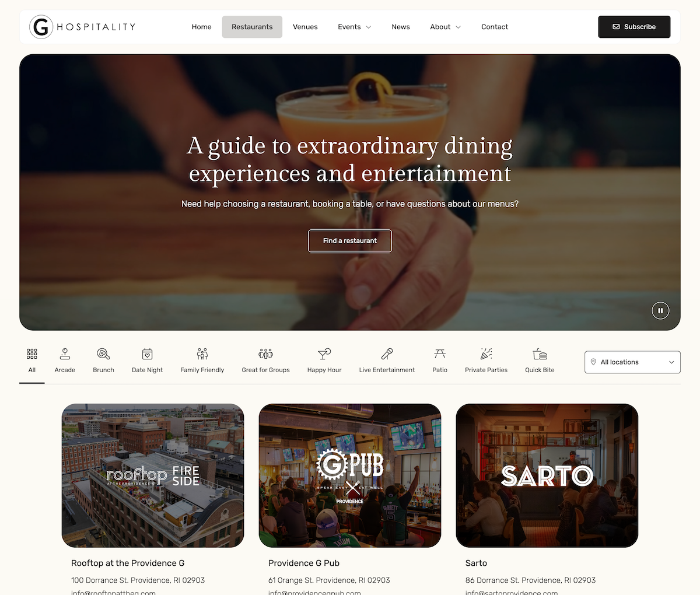Image resolution: width=700 pixels, height=595 pixels.
Task: Open the News page
Action: pyautogui.click(x=401, y=27)
